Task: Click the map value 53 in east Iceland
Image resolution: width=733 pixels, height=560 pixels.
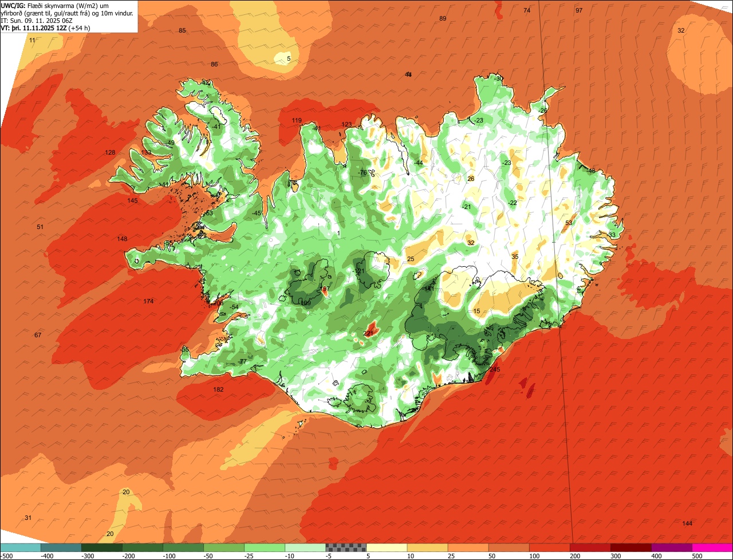Action: point(569,223)
